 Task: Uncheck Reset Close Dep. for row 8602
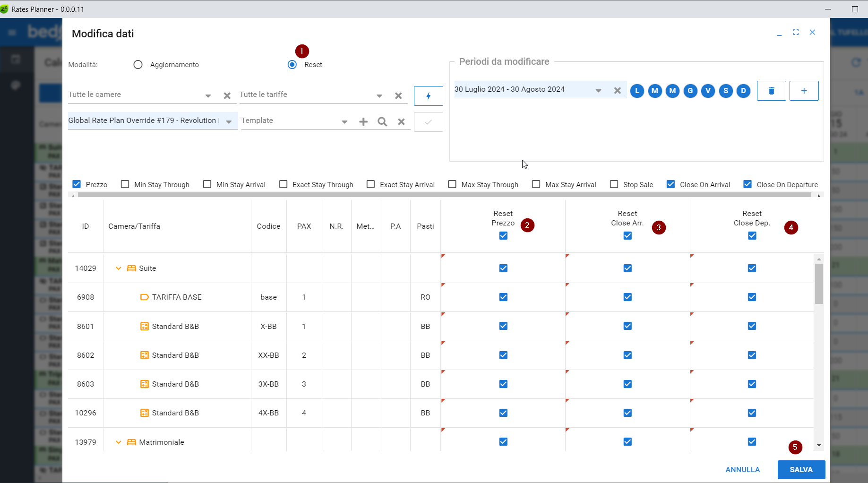pos(752,355)
